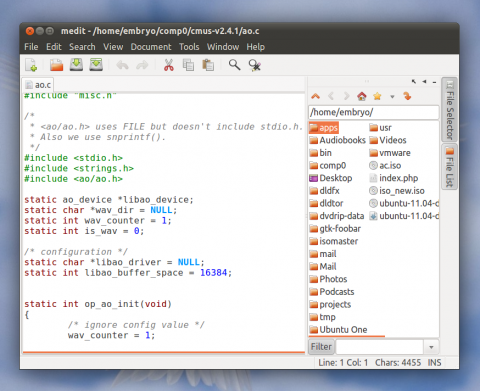480x391 pixels.
Task: Open Find and Replace toolbar icon
Action: (255, 65)
